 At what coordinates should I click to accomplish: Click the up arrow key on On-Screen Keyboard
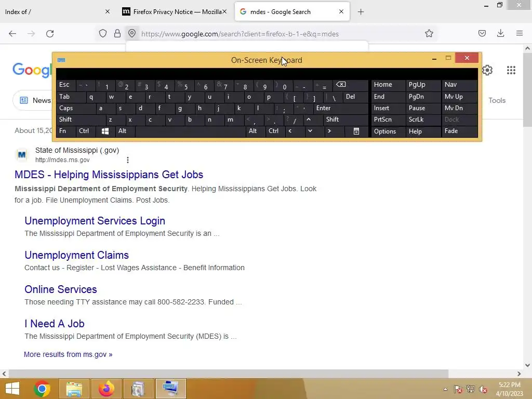[x=309, y=120]
